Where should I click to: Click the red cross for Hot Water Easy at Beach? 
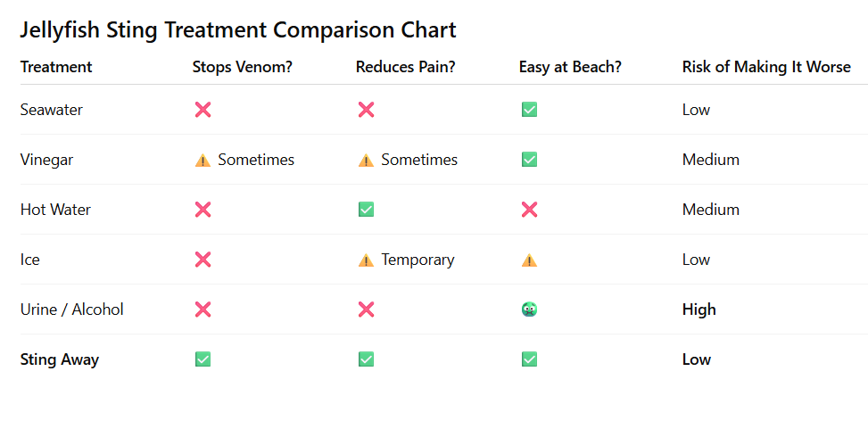tap(529, 210)
